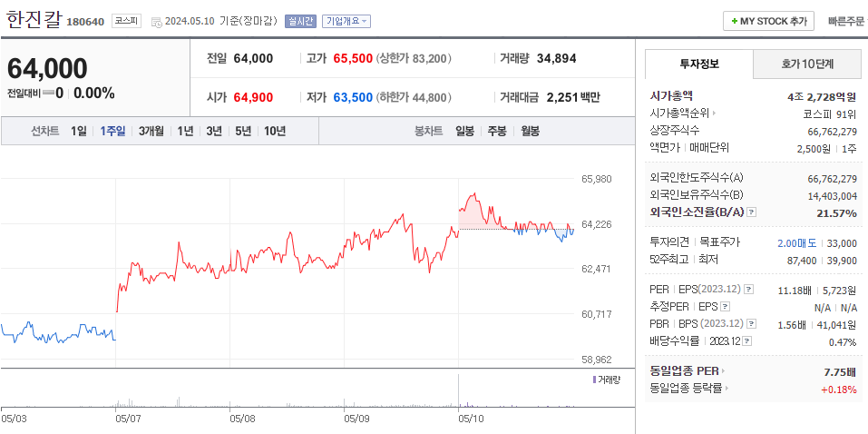Click the 05/09 date marker on chart axis
The width and height of the screenshot is (868, 434).
point(356,418)
